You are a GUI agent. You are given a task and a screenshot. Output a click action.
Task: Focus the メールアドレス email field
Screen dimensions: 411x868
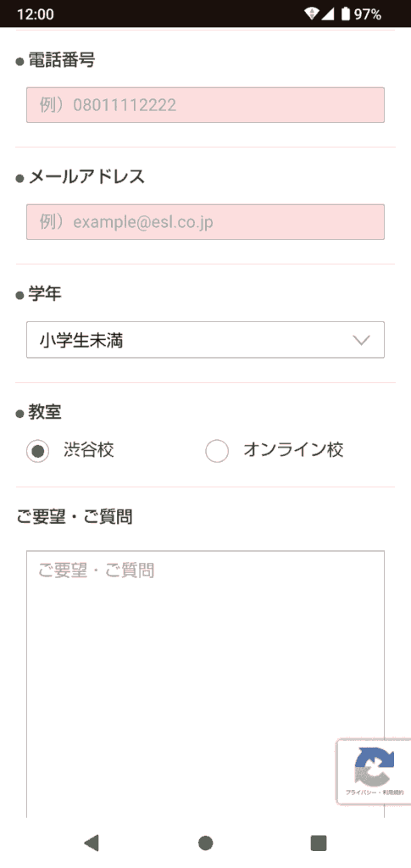(205, 222)
